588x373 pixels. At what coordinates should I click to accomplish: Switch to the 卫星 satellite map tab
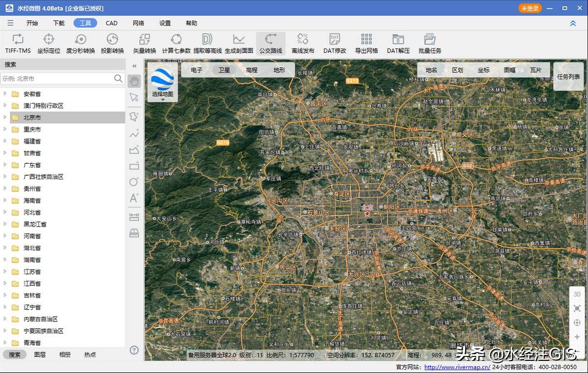click(x=224, y=70)
